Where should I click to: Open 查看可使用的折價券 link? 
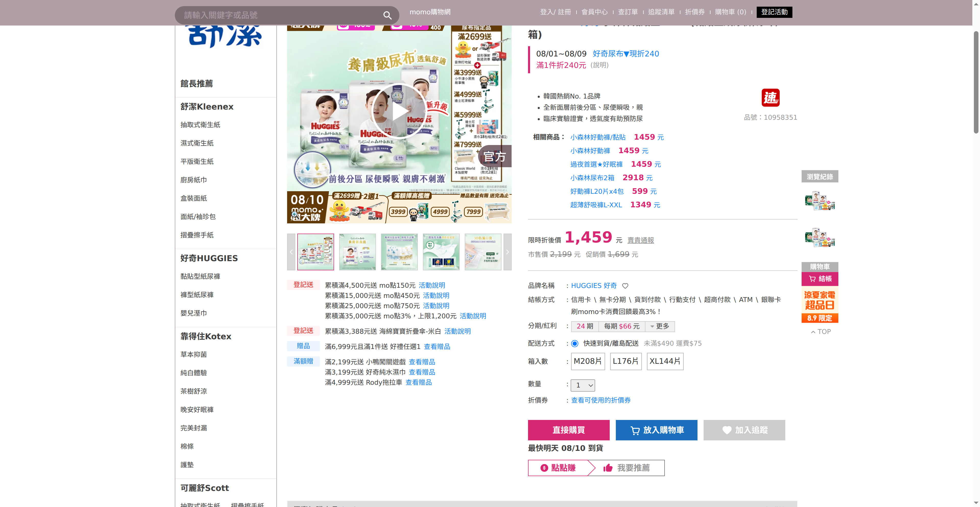pyautogui.click(x=601, y=400)
